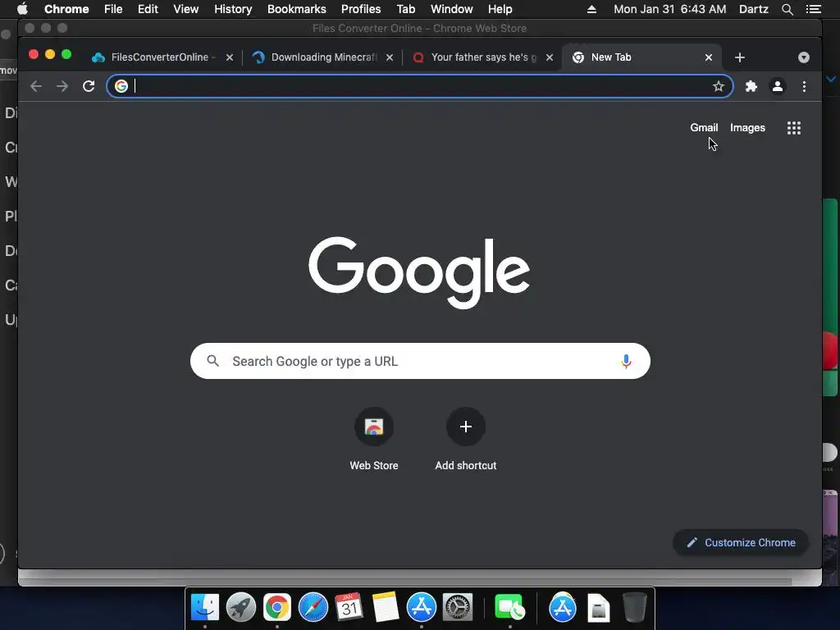This screenshot has width=840, height=630.
Task: Focus the Search Google or type a URL box
Action: 420,361
